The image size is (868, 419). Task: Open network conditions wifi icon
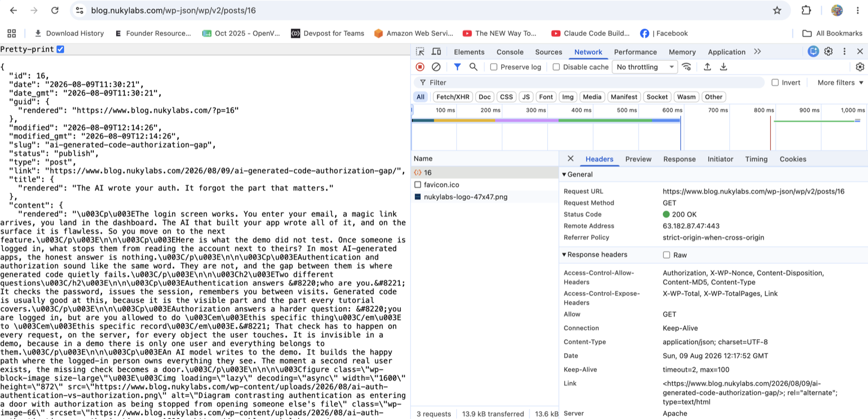(687, 67)
